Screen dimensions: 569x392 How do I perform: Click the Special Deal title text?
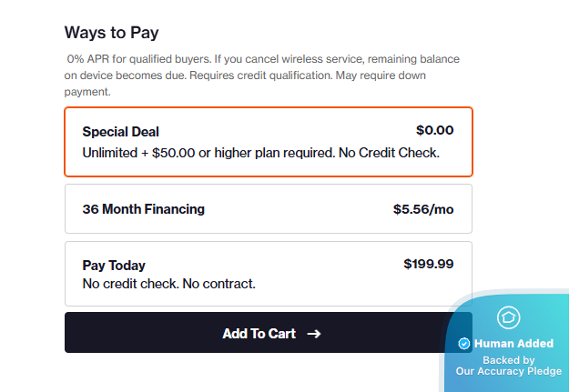(x=120, y=132)
